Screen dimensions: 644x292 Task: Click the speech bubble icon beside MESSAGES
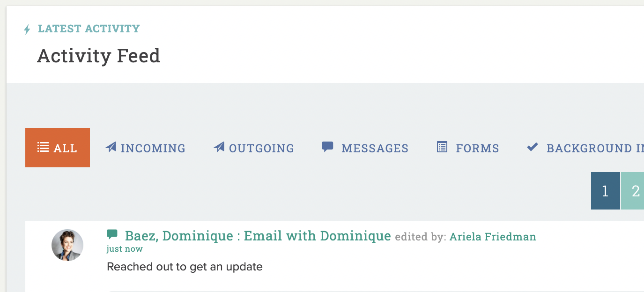[x=327, y=147]
